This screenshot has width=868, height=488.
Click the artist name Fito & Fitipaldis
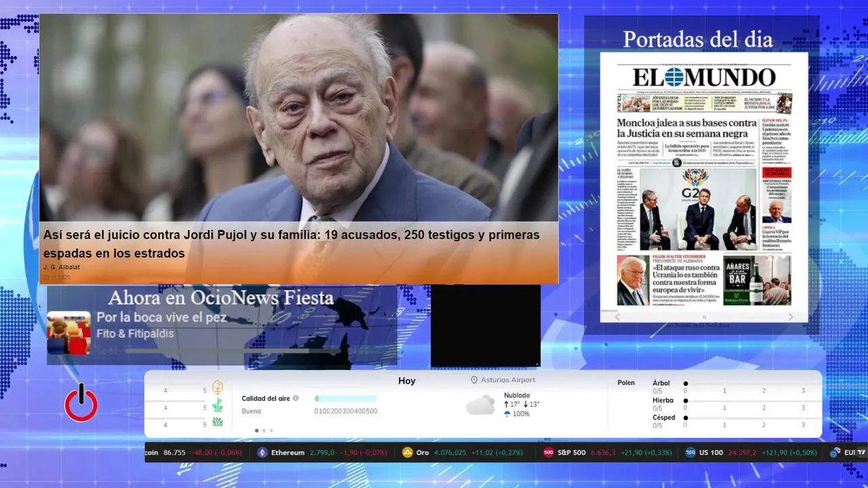pyautogui.click(x=135, y=334)
